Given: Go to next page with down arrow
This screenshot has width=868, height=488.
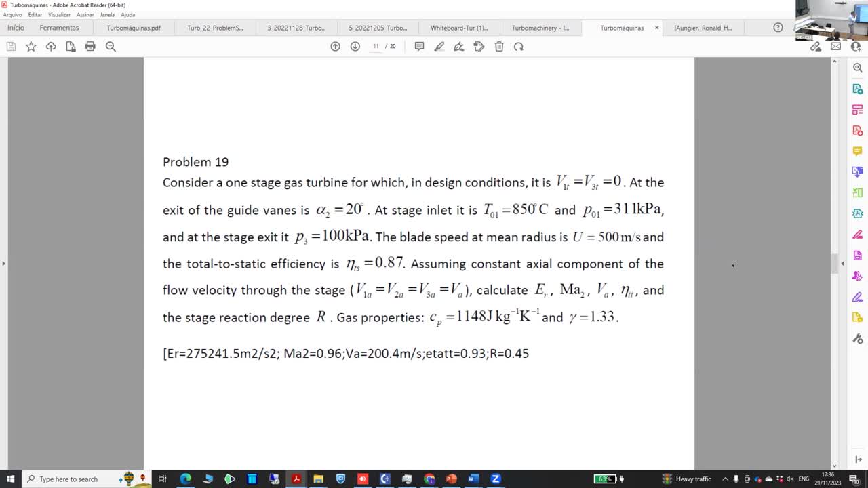Looking at the screenshot, I should coord(355,47).
